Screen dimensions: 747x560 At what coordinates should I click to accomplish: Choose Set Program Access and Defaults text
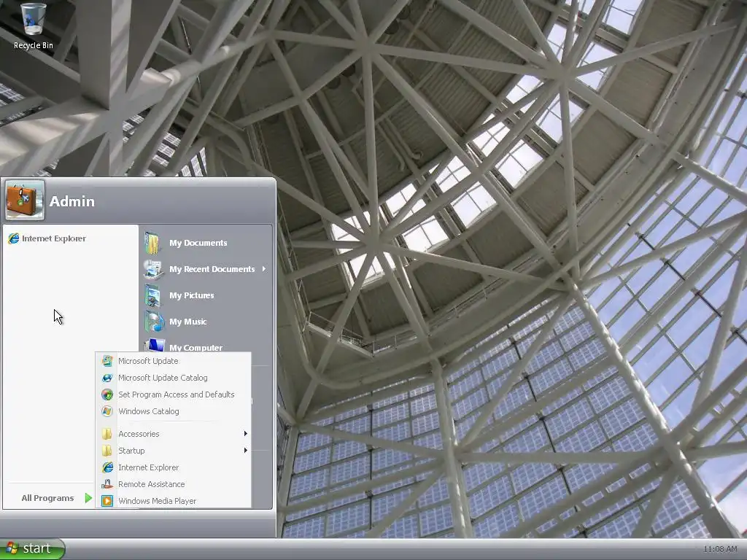coord(177,394)
